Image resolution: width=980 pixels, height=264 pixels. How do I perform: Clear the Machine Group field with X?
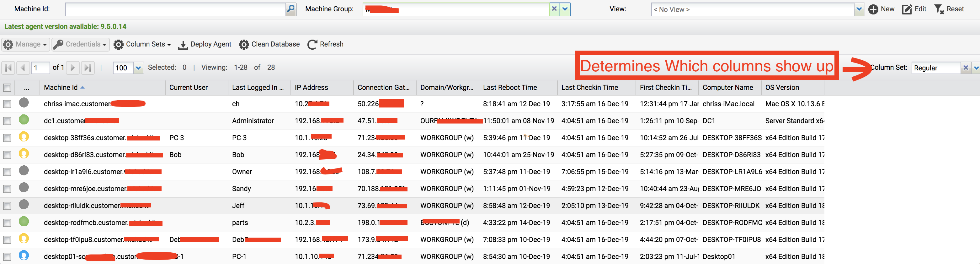(x=554, y=9)
